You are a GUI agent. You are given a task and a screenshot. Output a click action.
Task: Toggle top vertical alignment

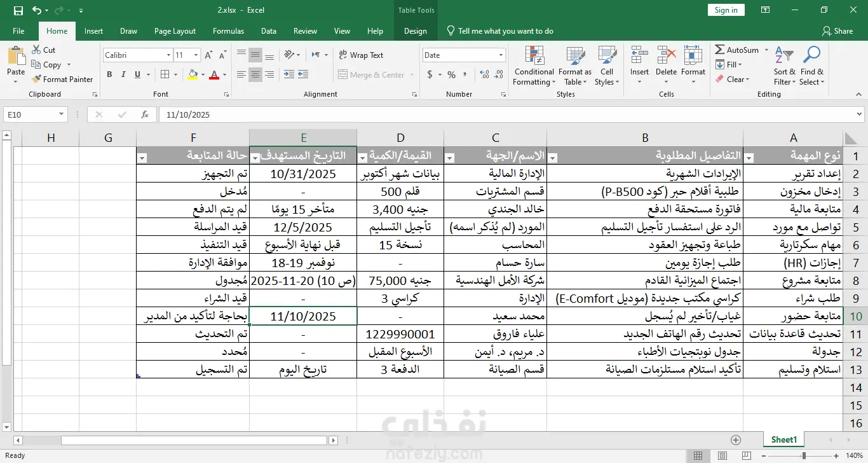coord(241,55)
